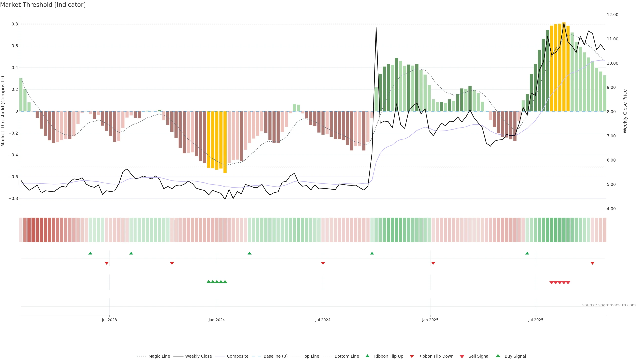Toggle the Top Line legend item
The width and height of the screenshot is (644, 362).
click(x=311, y=356)
